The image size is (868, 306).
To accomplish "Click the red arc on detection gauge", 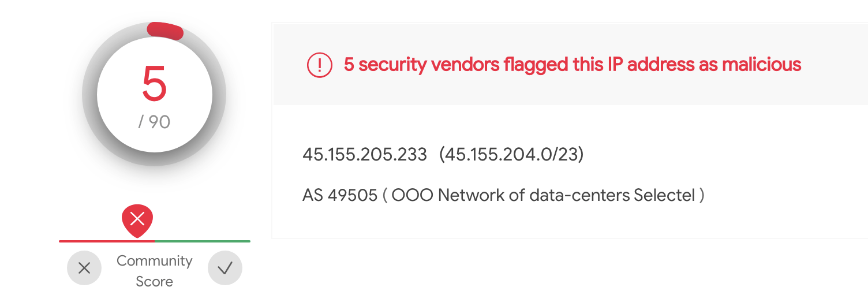I will click(166, 31).
